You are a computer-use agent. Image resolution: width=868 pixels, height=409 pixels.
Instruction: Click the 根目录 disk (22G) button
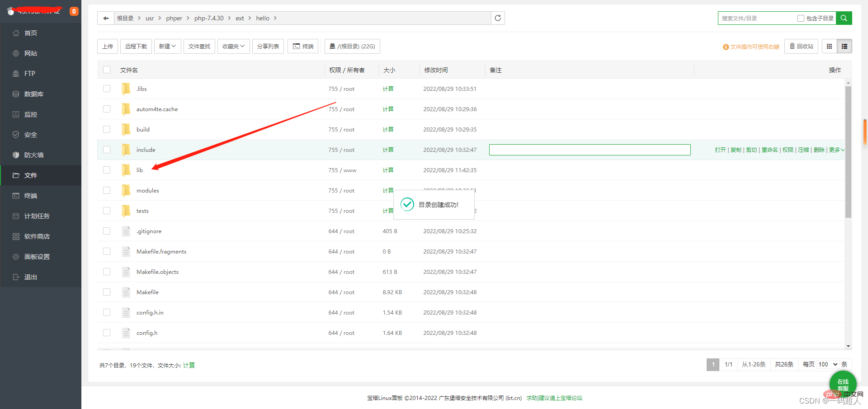tap(352, 46)
